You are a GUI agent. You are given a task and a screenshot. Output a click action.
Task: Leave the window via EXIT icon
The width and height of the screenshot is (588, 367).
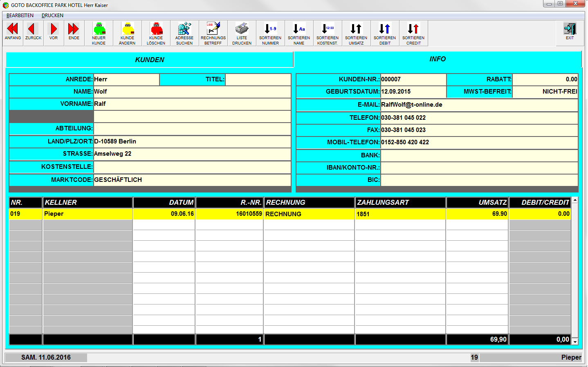[570, 32]
